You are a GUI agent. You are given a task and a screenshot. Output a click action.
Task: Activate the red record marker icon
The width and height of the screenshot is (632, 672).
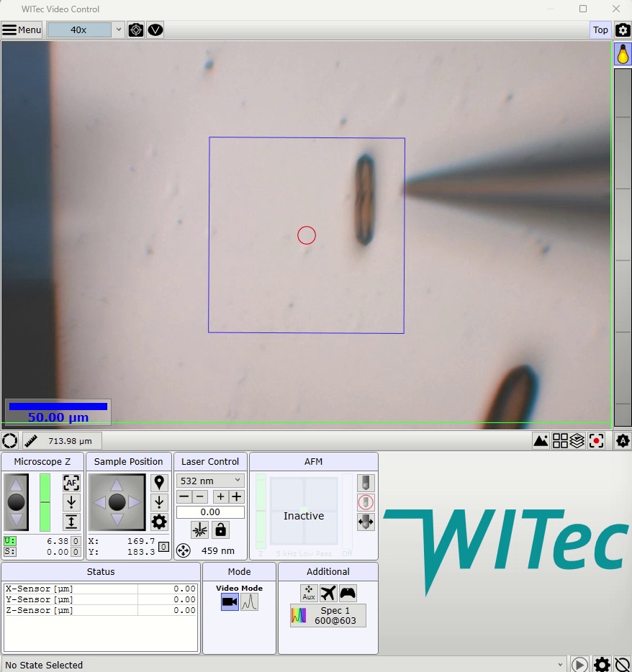[596, 440]
